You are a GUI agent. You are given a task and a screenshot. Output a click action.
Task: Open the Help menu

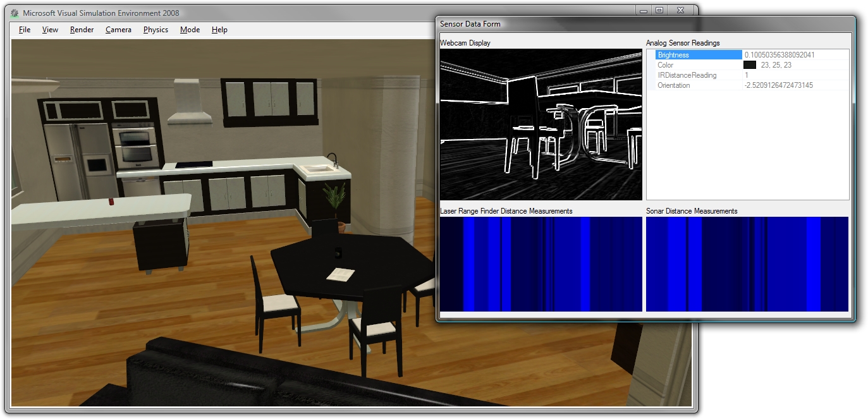tap(219, 29)
